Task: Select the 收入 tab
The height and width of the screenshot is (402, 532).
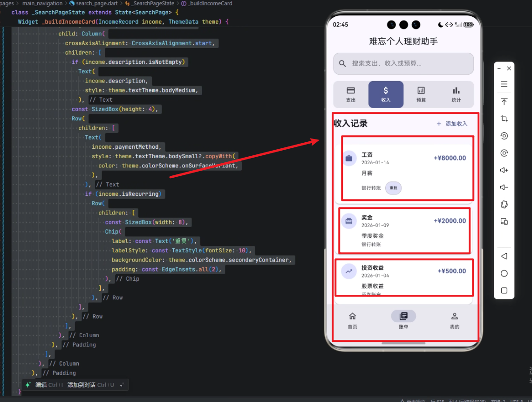Action: 386,94
